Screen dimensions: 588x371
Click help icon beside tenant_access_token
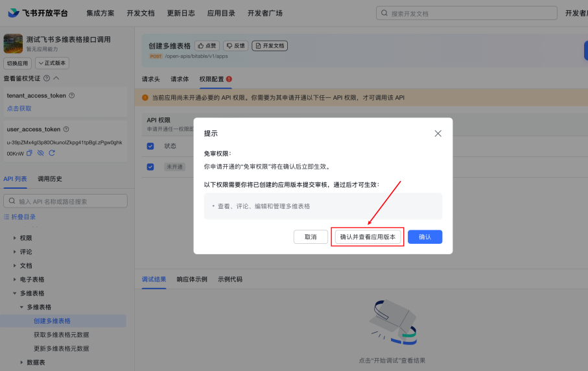click(x=71, y=95)
